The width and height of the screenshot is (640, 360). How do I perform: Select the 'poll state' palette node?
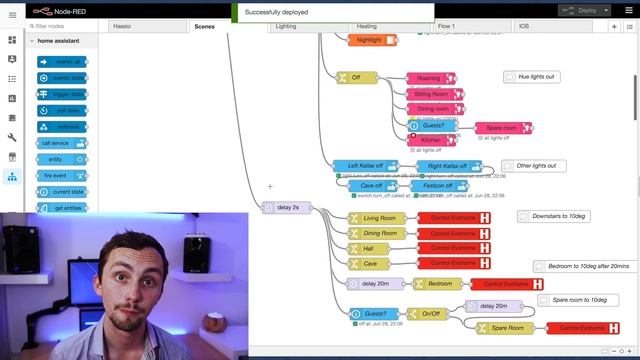(62, 111)
